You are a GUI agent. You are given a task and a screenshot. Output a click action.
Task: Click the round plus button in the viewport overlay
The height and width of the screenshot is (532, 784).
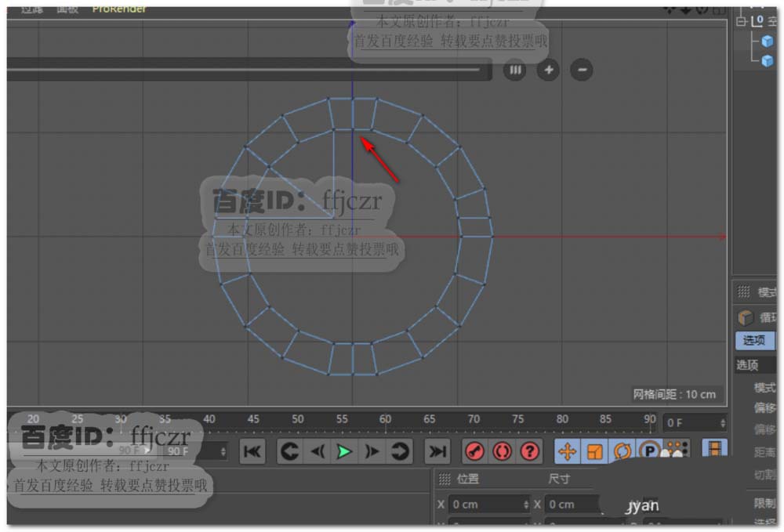tap(548, 70)
